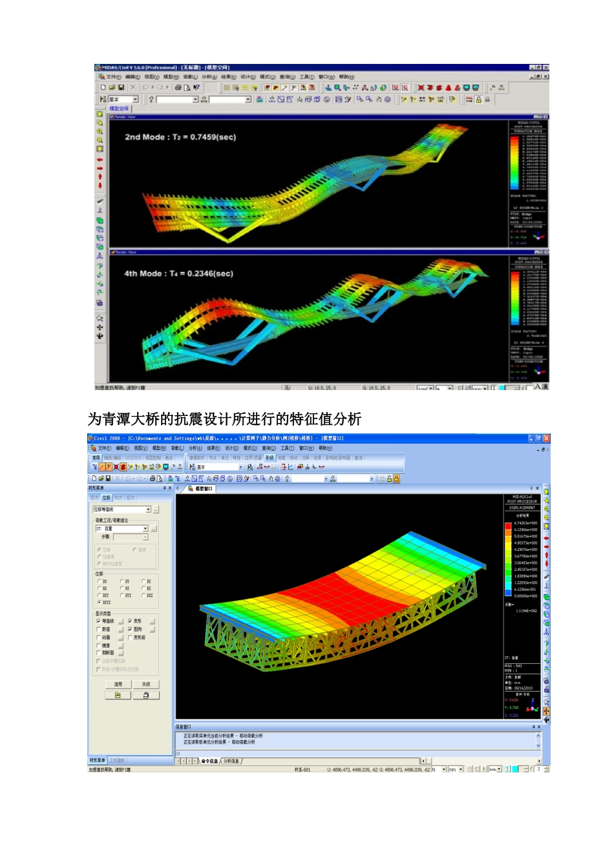614x868 pixels.
Task: Click Save icon in MIDAS/Civil V5.6.0 toolbar
Action: pyautogui.click(x=121, y=87)
